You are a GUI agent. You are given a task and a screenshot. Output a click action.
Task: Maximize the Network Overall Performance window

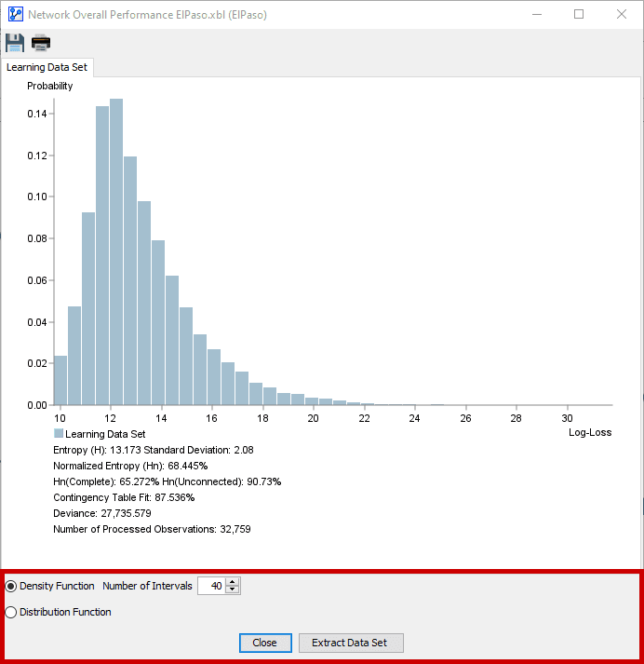[579, 14]
